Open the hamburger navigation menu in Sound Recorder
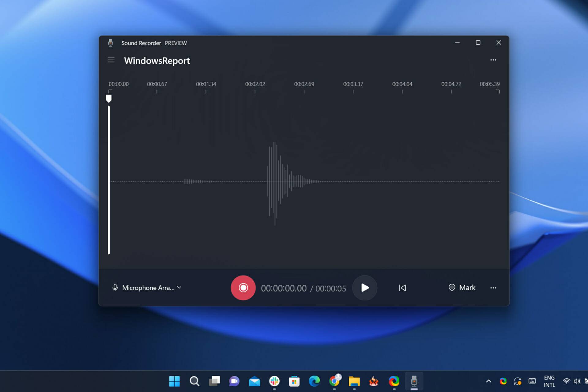 (x=111, y=60)
